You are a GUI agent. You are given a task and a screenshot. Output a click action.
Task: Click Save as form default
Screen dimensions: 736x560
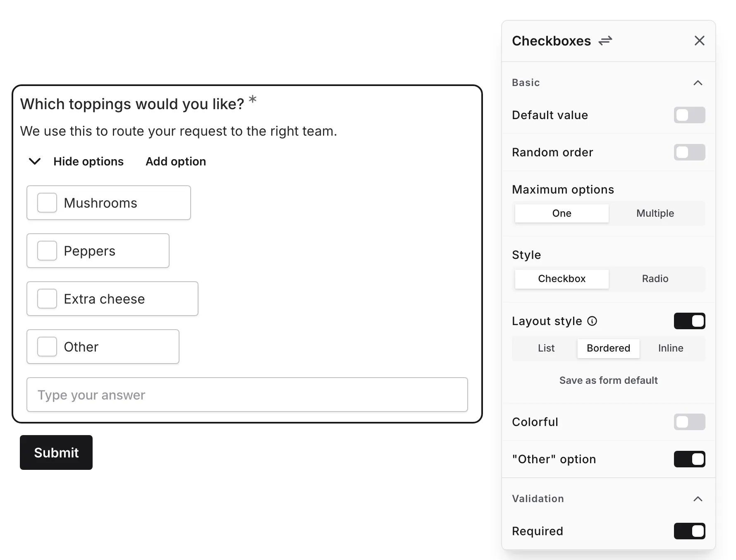click(x=609, y=381)
